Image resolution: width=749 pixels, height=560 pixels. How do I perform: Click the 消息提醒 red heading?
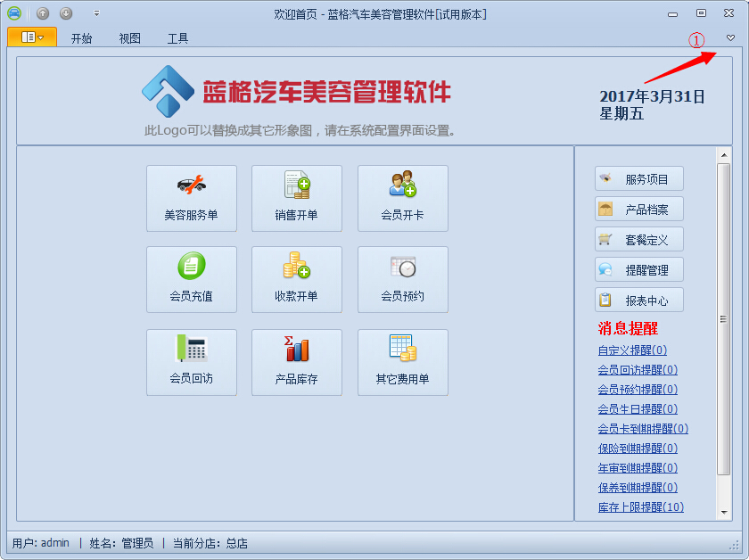(628, 328)
